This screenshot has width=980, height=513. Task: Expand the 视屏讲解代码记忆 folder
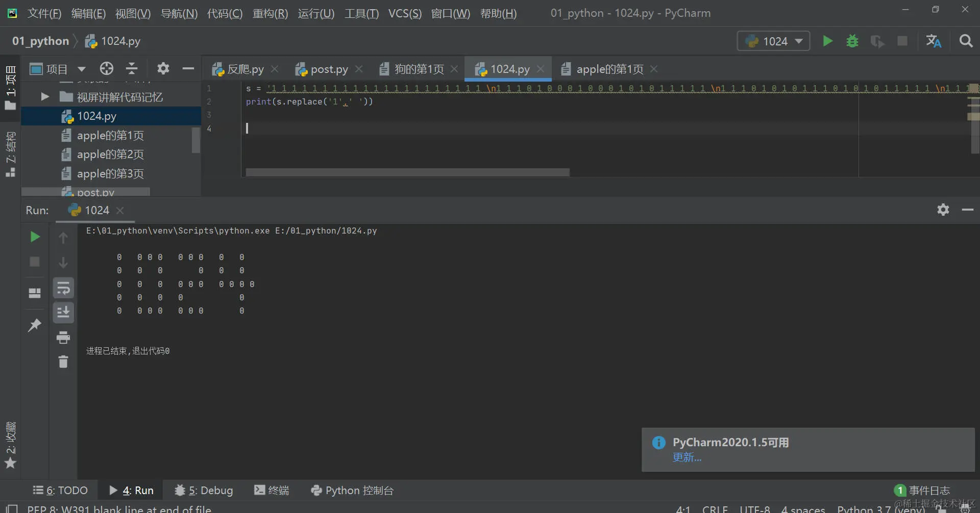pos(44,96)
